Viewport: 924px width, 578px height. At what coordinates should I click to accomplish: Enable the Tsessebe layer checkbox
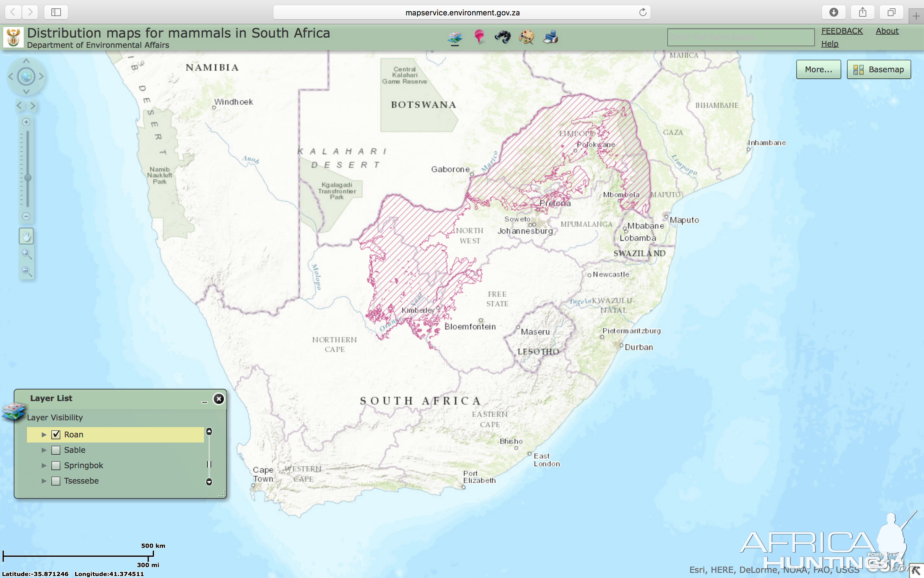tap(56, 481)
